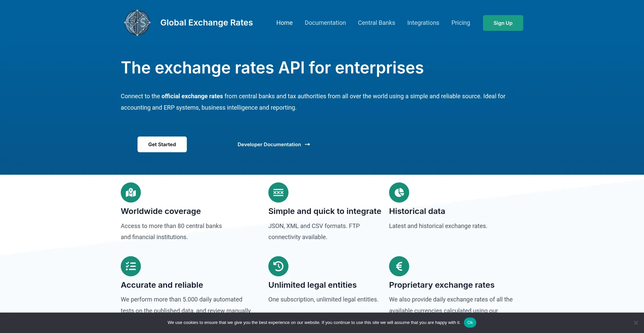Click the Simple and quick to integrate icon

pyautogui.click(x=278, y=192)
